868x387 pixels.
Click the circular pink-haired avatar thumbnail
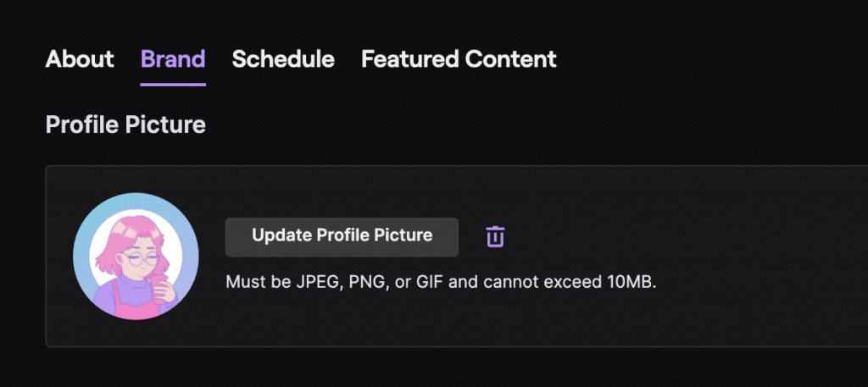coord(136,256)
